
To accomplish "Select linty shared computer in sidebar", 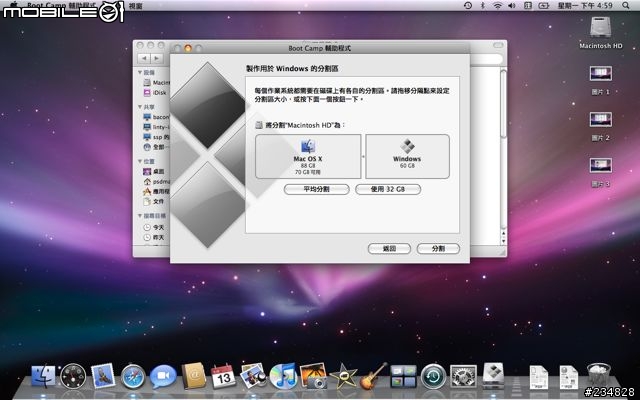I will tap(156, 127).
